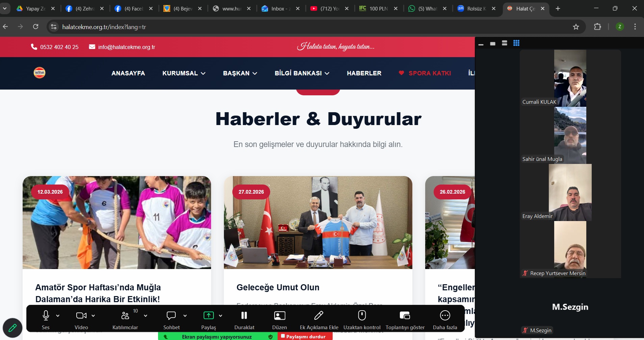Open the SPORA KATKI menu link

pyautogui.click(x=425, y=73)
